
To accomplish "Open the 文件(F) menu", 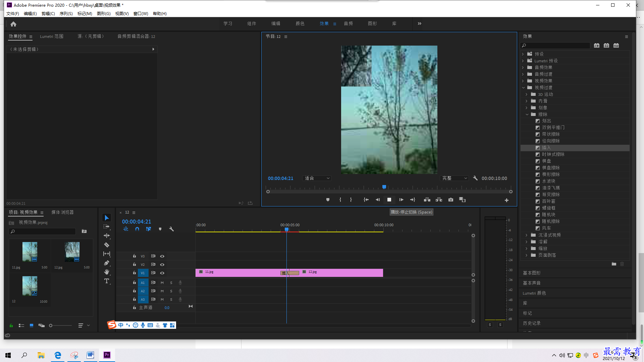I will click(13, 14).
